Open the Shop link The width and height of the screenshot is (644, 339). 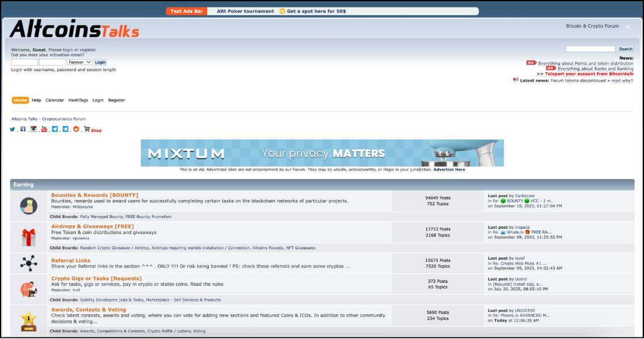click(x=96, y=131)
